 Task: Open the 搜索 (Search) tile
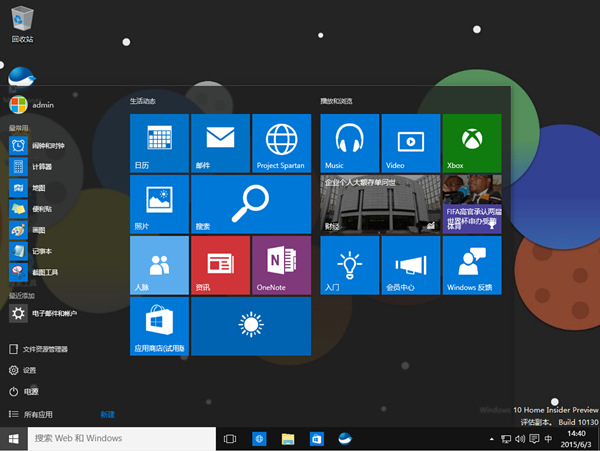coord(250,204)
